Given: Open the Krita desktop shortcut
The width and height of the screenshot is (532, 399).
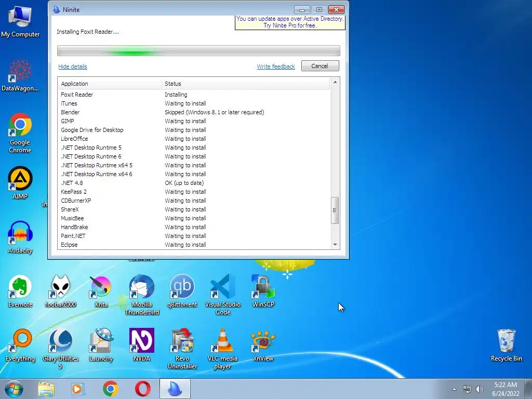Looking at the screenshot, I should 101,291.
